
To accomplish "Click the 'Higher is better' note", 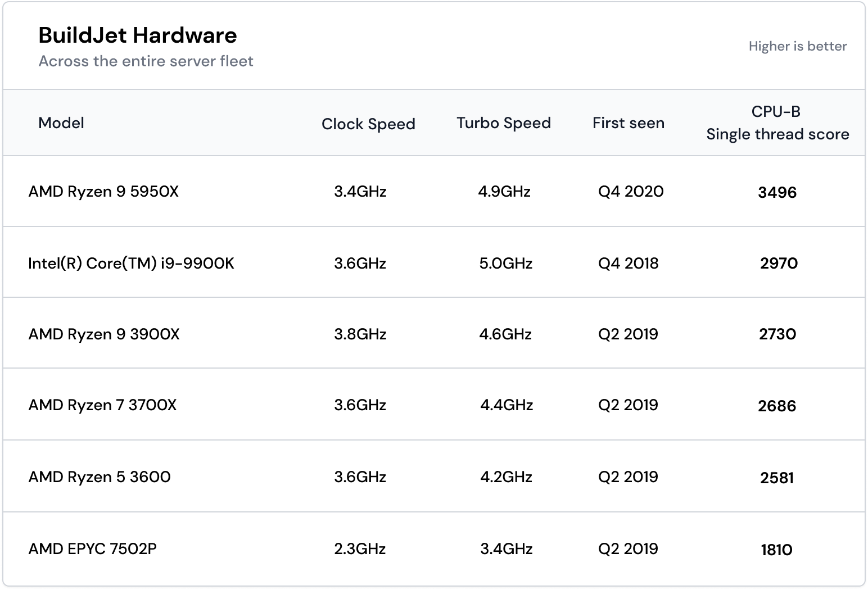I will click(x=798, y=46).
